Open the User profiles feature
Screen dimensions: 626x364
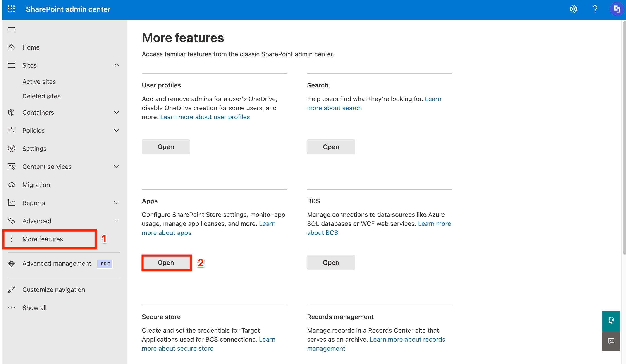166,147
